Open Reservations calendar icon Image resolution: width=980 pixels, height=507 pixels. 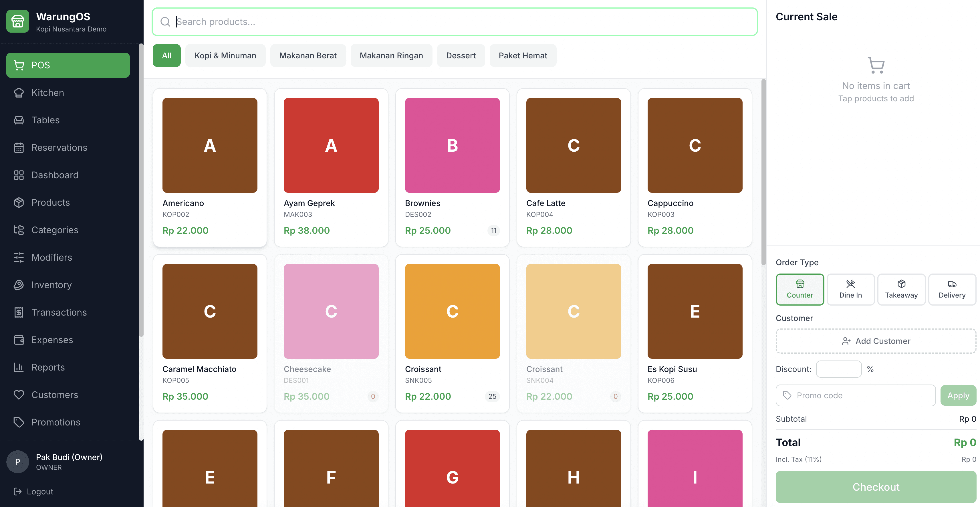[19, 148]
